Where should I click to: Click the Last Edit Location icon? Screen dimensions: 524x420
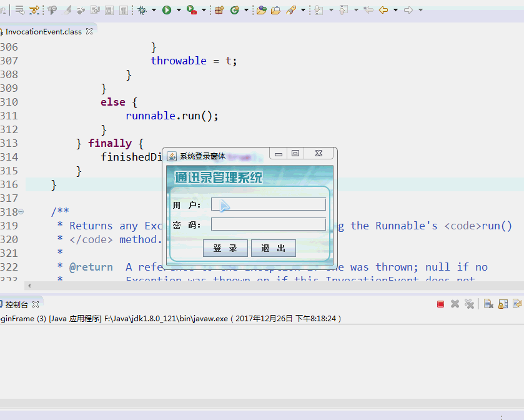pos(368,11)
